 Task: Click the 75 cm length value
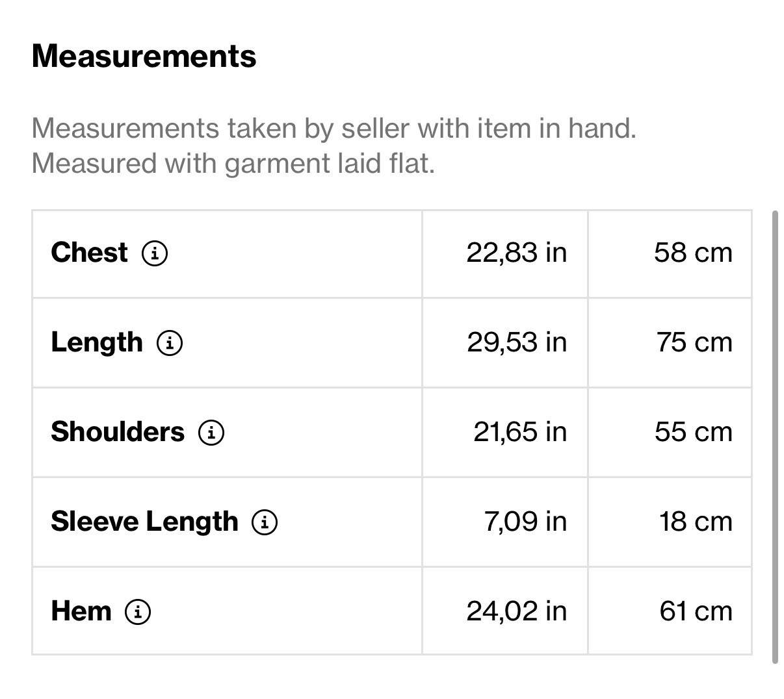[694, 342]
